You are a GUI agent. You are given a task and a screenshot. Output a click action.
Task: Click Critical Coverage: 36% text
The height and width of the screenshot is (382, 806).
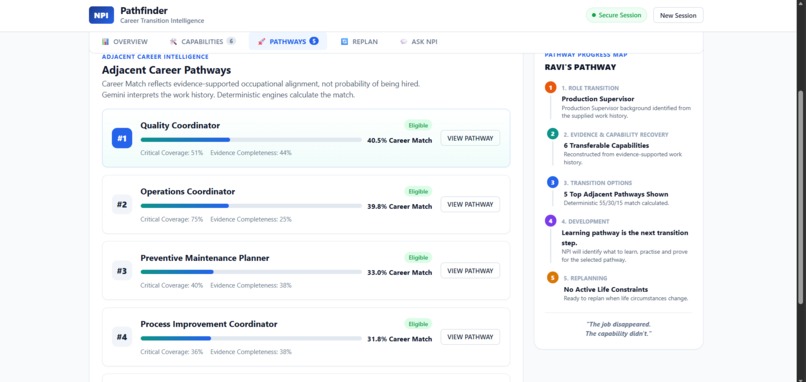tap(172, 352)
